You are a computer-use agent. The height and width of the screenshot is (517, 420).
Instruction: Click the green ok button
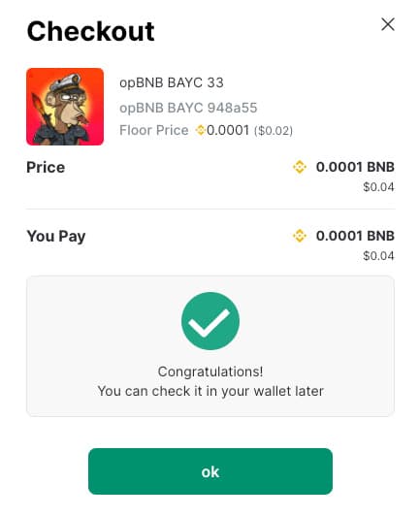pos(210,471)
